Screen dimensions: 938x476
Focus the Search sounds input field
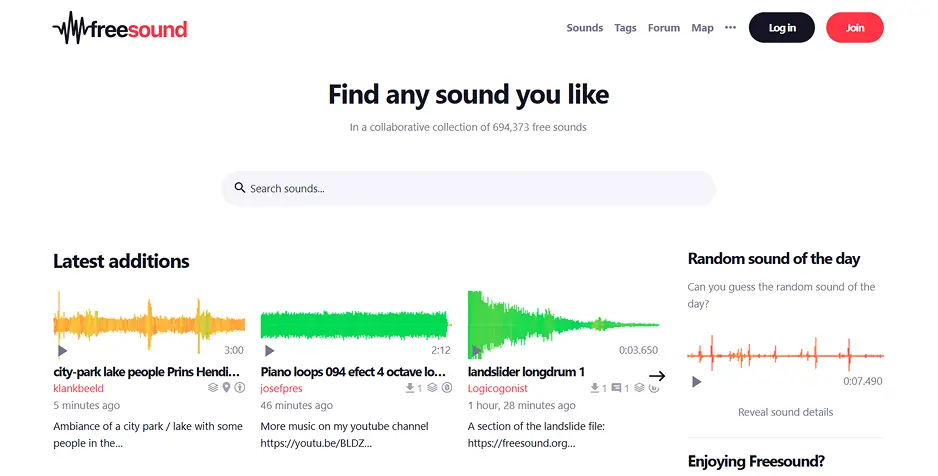pyautogui.click(x=468, y=188)
